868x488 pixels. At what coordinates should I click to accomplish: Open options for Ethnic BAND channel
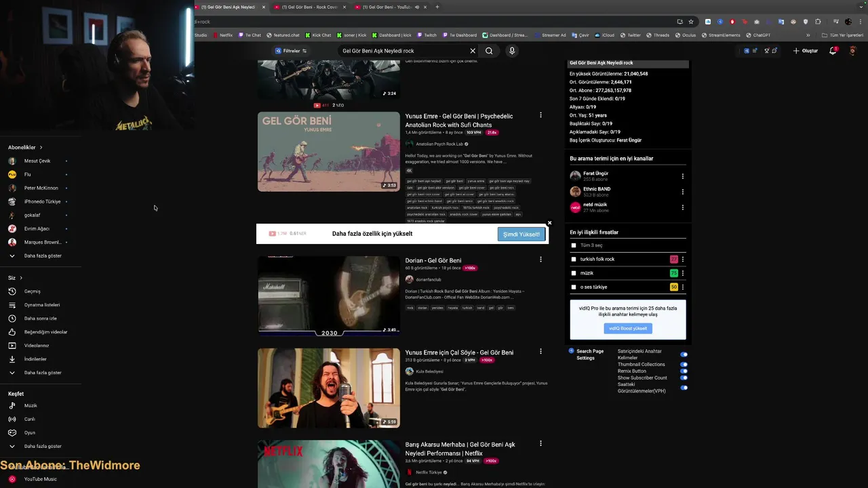[x=682, y=192]
